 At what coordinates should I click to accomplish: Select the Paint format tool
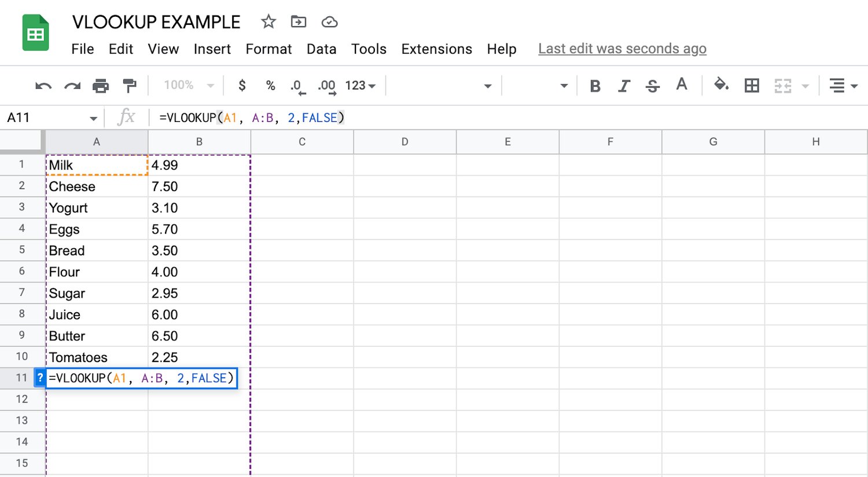click(129, 85)
